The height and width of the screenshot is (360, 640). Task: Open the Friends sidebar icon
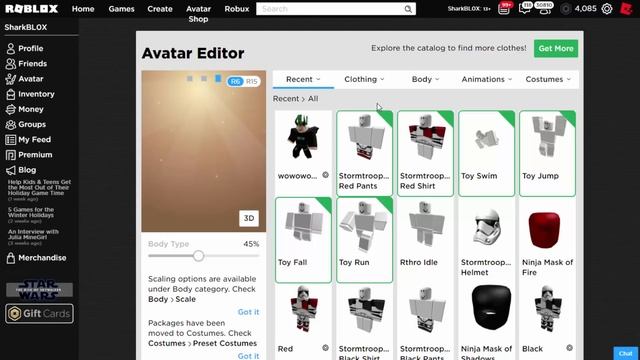(x=11, y=64)
